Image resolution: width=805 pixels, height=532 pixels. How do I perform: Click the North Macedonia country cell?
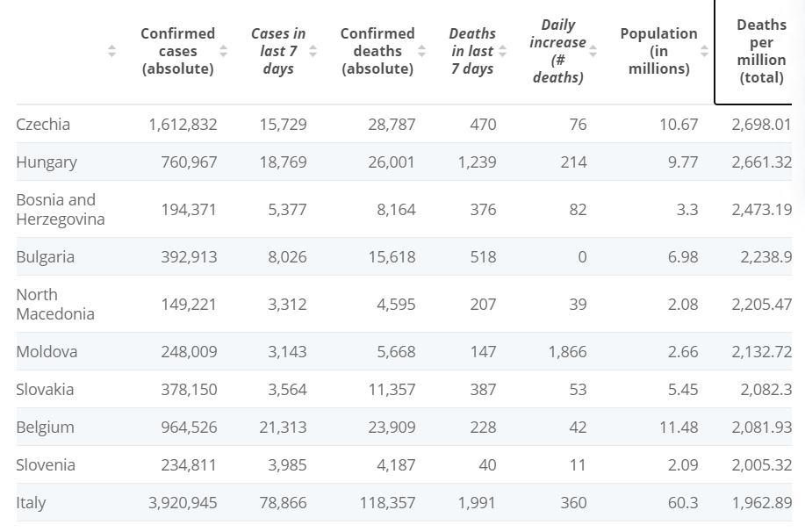(x=55, y=304)
